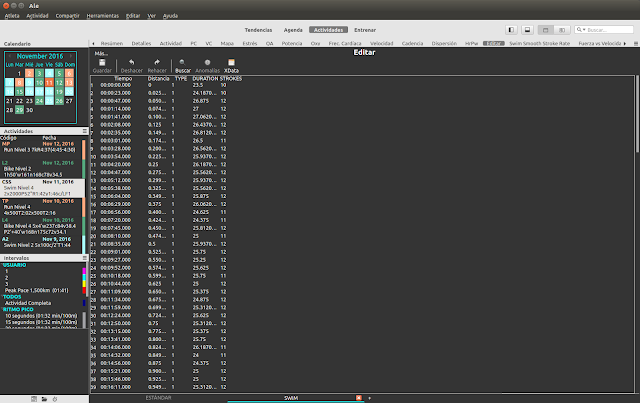Viewport: 640px width, 403px height.
Task: Click yellow color swatch of interval 3
Action: (84, 284)
